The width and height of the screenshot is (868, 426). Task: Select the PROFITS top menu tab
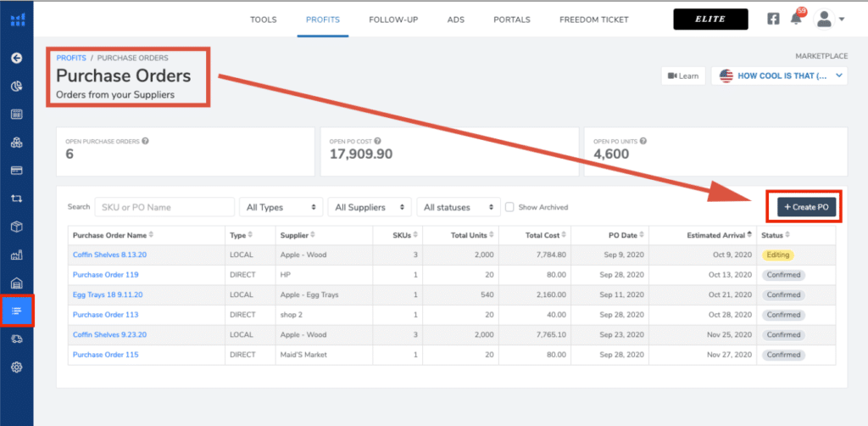point(323,20)
